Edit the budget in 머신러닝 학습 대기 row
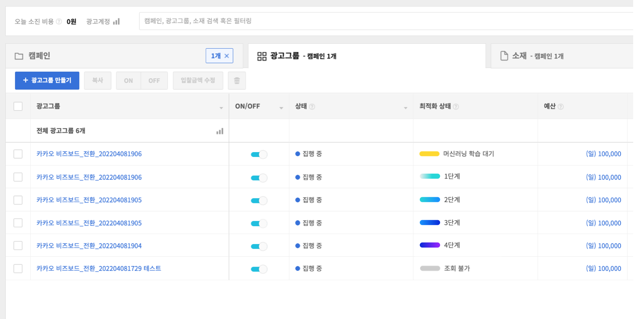Screen dimensions: 644x319 pyautogui.click(x=603, y=154)
